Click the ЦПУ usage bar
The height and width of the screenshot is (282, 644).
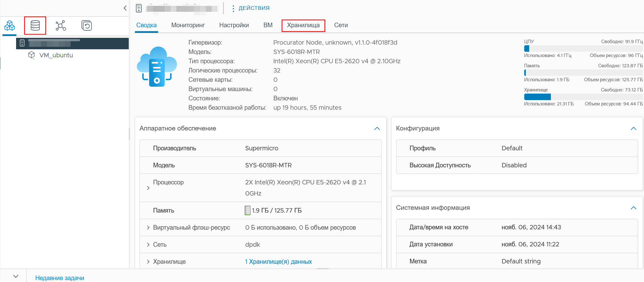click(x=583, y=48)
